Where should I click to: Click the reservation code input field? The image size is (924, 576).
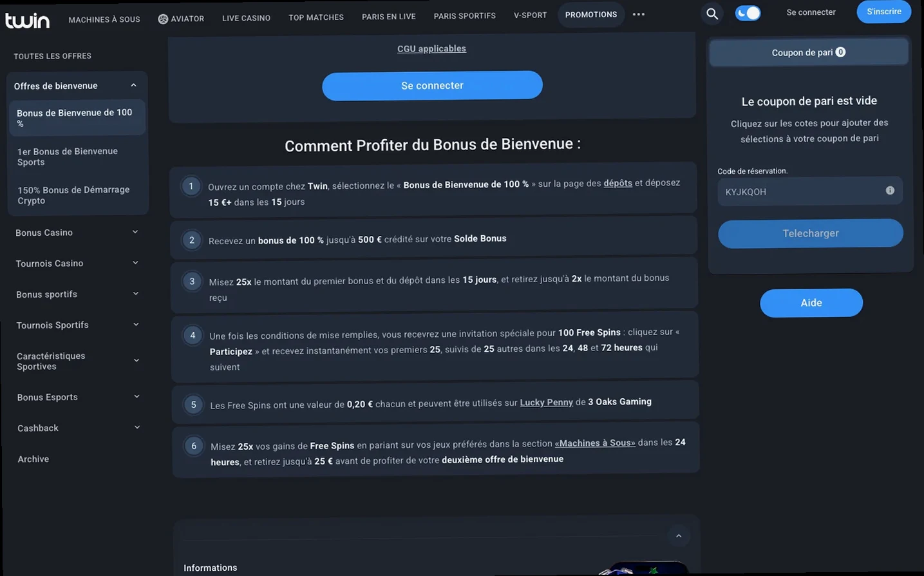(x=810, y=191)
